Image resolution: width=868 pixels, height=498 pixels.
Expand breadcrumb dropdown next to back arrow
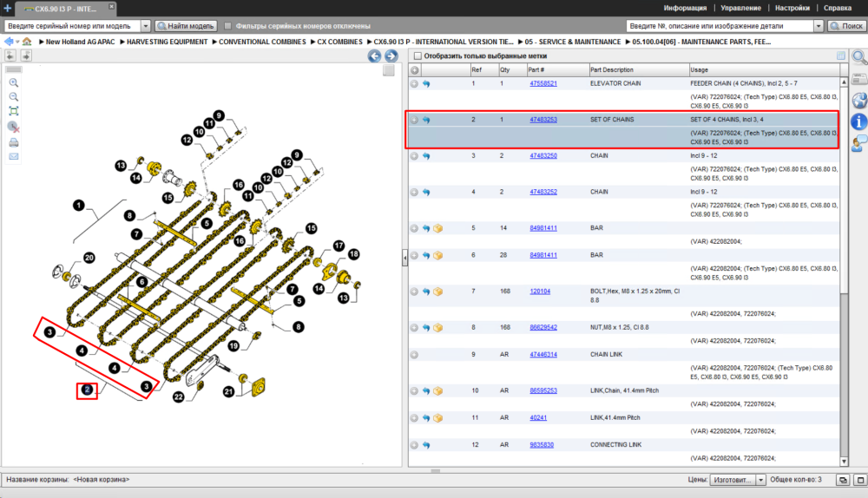17,42
